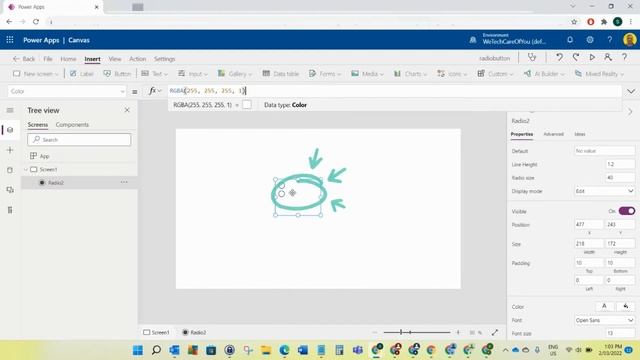Open the New screen dropdown
The height and width of the screenshot is (360, 640).
[36, 74]
